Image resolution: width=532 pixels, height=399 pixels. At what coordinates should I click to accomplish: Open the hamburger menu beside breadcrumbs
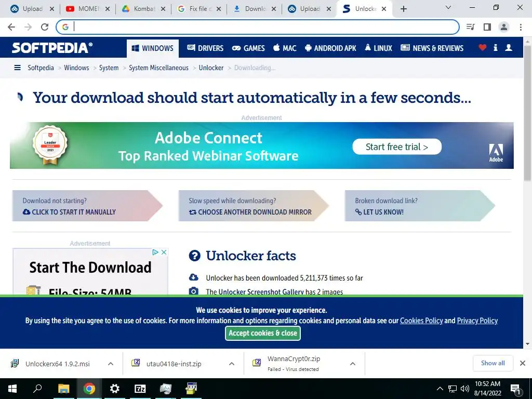[x=17, y=68]
